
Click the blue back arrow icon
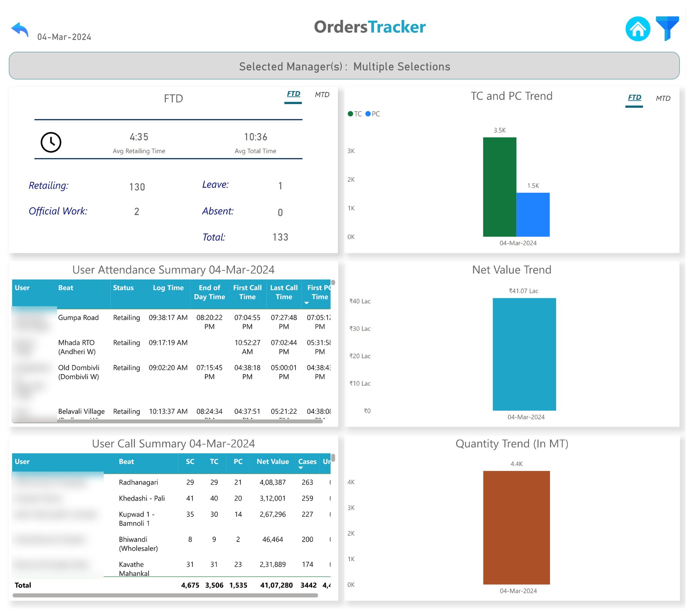[20, 30]
